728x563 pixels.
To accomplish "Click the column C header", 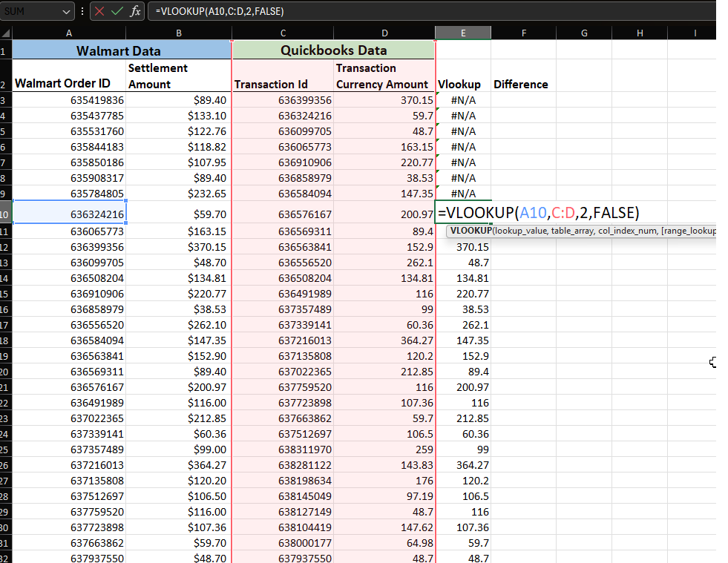I will point(283,33).
